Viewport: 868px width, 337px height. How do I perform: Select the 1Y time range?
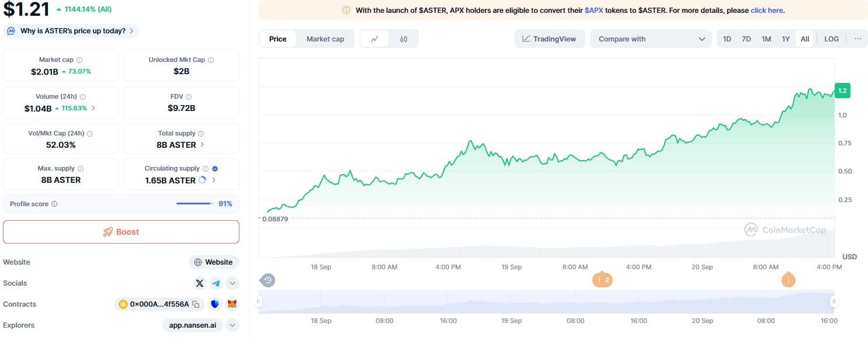pos(786,39)
